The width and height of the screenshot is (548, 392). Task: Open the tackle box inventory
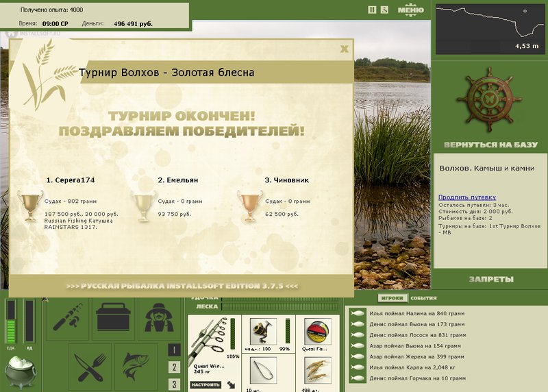[113, 318]
